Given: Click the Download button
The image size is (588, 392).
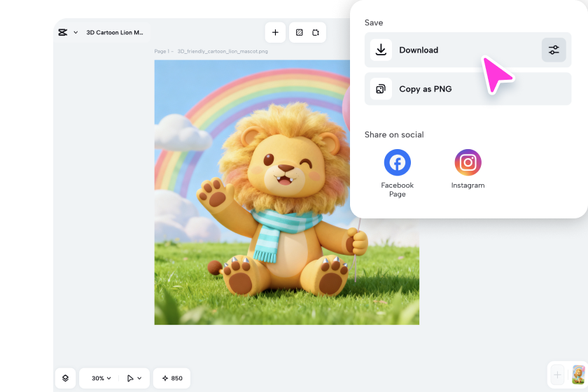Looking at the screenshot, I should [x=468, y=50].
